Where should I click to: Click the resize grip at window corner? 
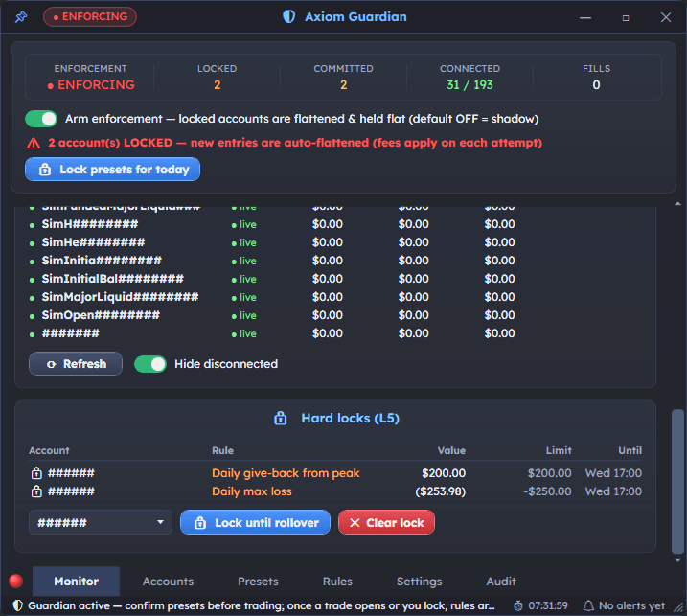[x=678, y=607]
